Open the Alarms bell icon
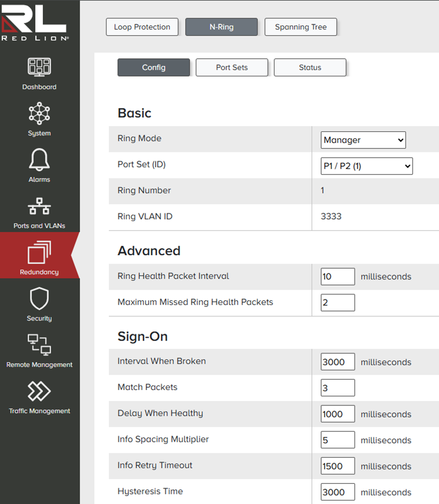Viewport: 439px width, 504px height. (x=39, y=160)
